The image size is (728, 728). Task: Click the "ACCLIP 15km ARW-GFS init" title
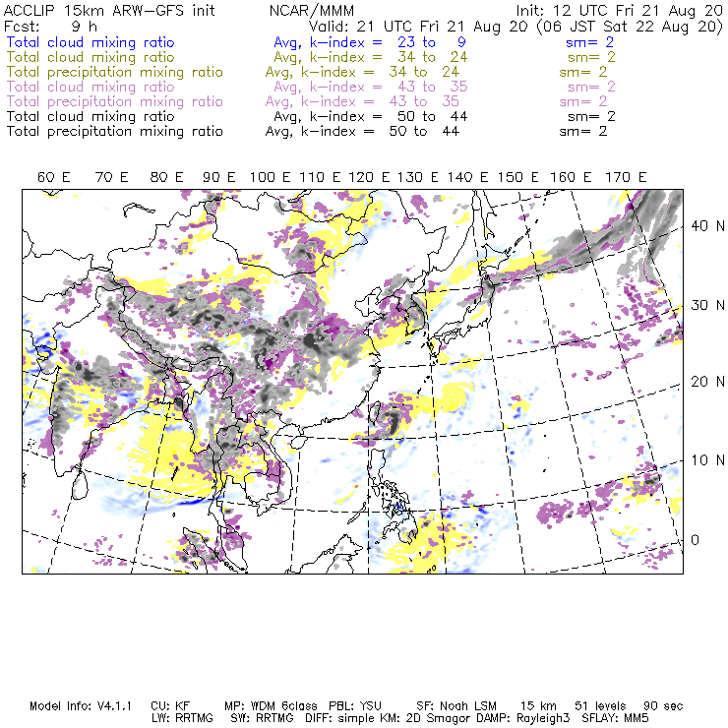(x=109, y=10)
